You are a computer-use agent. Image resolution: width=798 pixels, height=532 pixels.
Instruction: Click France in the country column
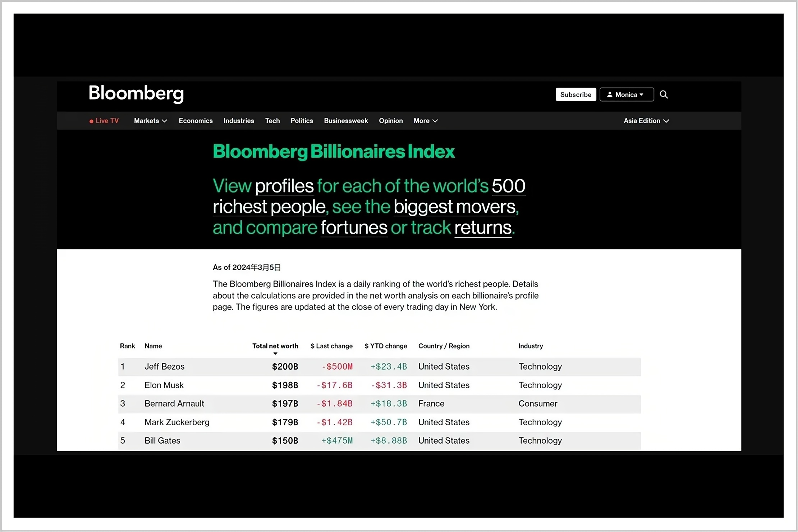point(431,403)
